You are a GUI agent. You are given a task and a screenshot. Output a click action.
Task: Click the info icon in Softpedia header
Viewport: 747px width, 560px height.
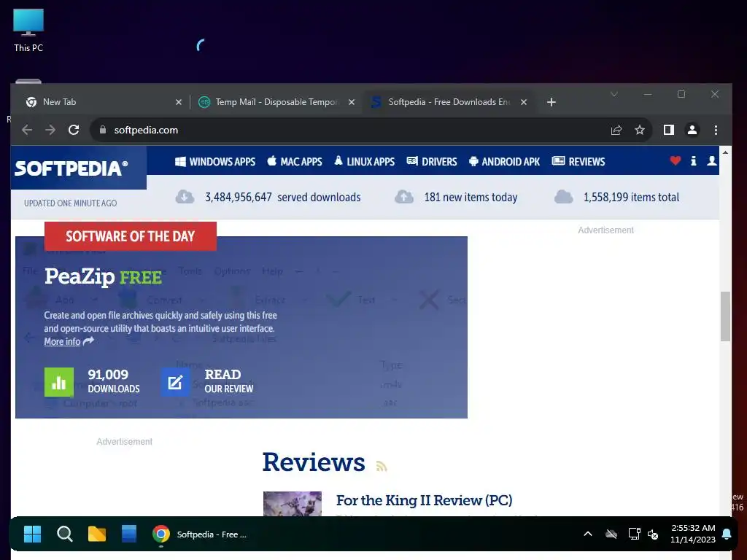pyautogui.click(x=694, y=161)
